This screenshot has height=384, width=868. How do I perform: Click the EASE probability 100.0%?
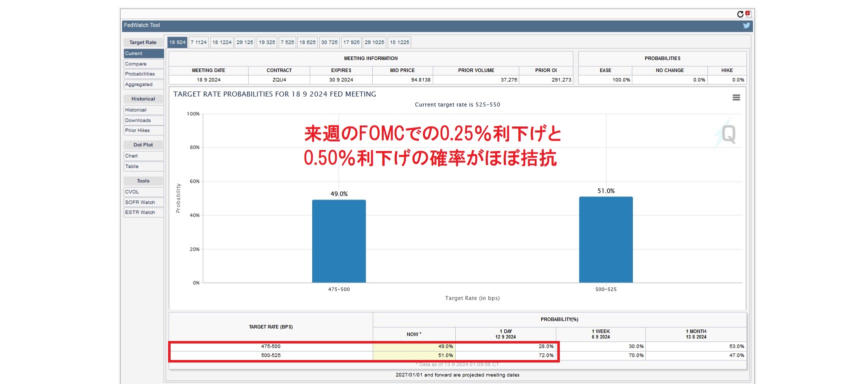(x=621, y=80)
